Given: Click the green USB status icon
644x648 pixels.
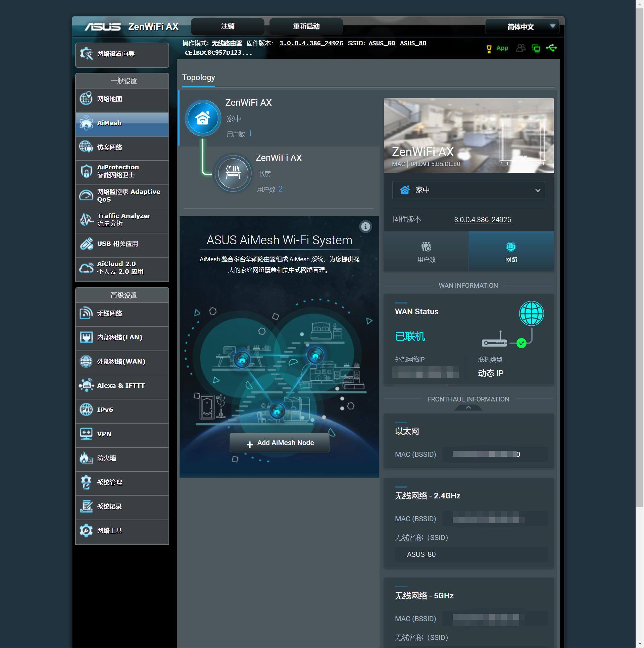Looking at the screenshot, I should tap(551, 48).
